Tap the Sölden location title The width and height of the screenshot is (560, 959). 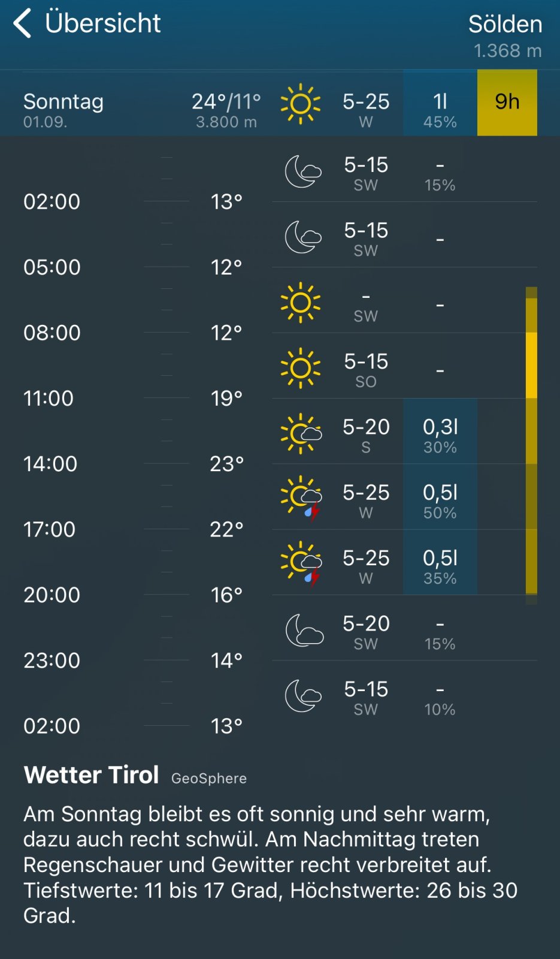(505, 25)
